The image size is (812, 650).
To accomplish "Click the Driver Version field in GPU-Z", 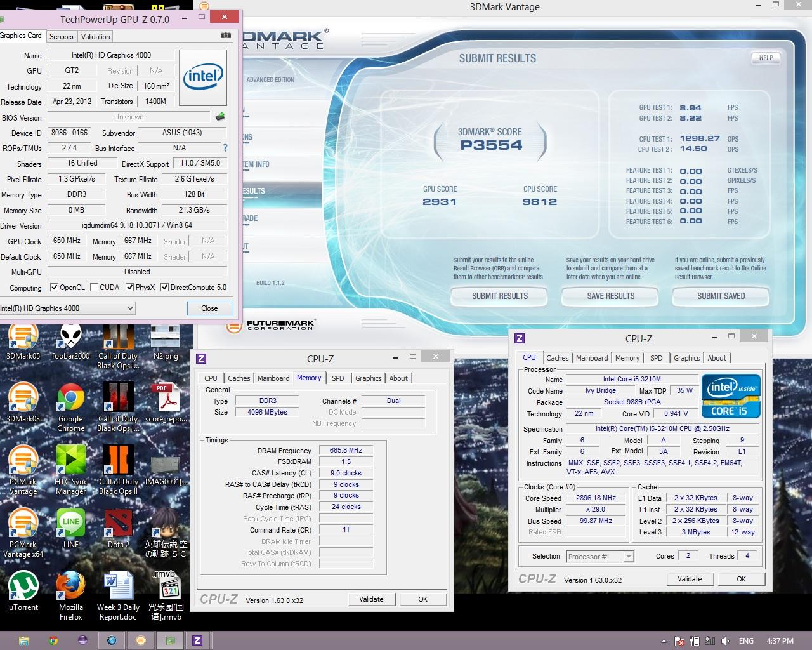I will point(137,225).
